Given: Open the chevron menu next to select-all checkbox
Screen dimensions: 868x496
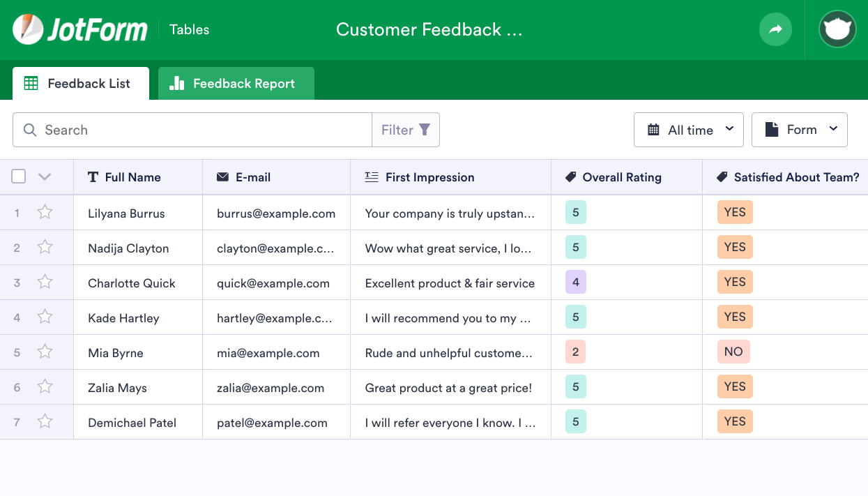Looking at the screenshot, I should click(45, 176).
